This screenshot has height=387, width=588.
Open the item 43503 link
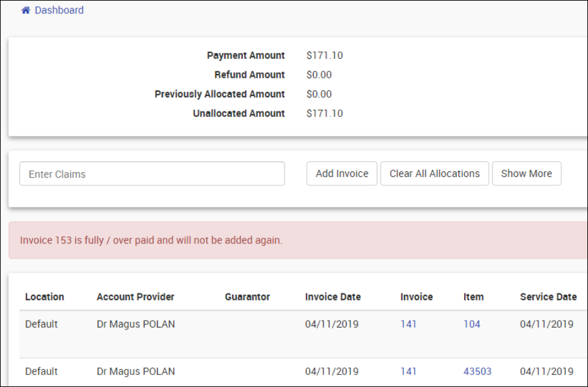click(x=477, y=371)
